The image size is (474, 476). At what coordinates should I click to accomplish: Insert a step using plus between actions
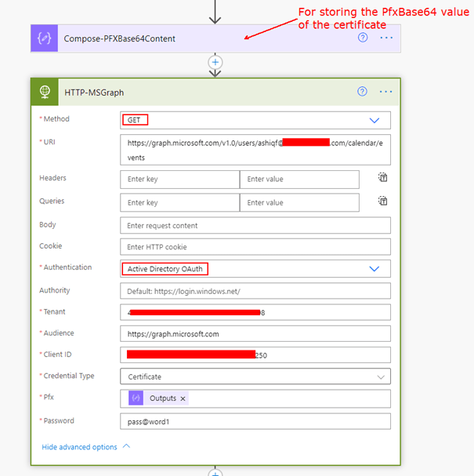coord(215,62)
